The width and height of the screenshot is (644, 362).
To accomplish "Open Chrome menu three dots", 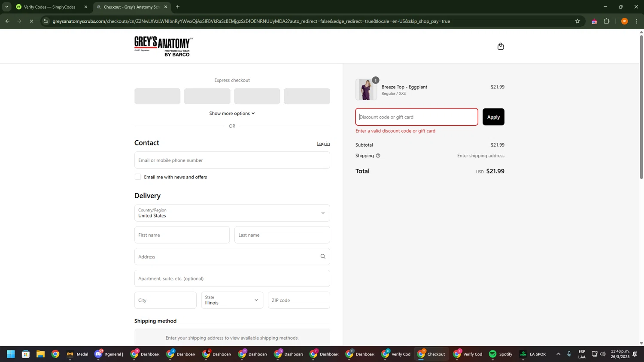I will pos(637,21).
